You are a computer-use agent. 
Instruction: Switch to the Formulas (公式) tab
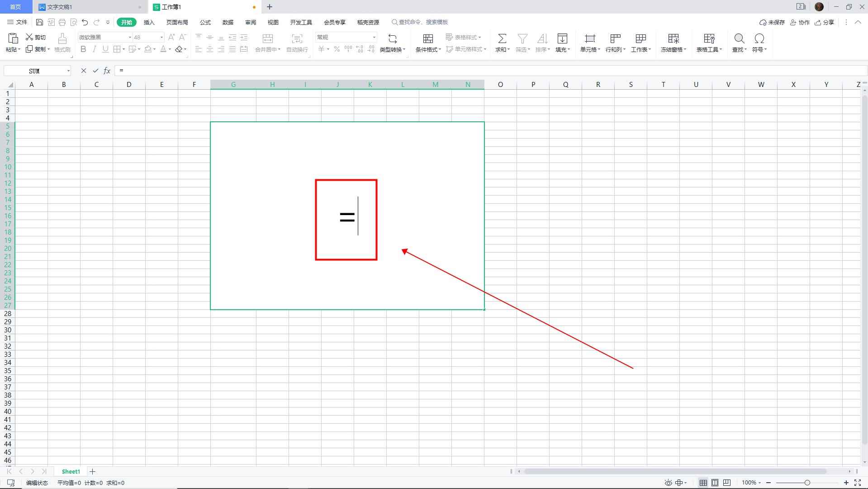(x=205, y=22)
